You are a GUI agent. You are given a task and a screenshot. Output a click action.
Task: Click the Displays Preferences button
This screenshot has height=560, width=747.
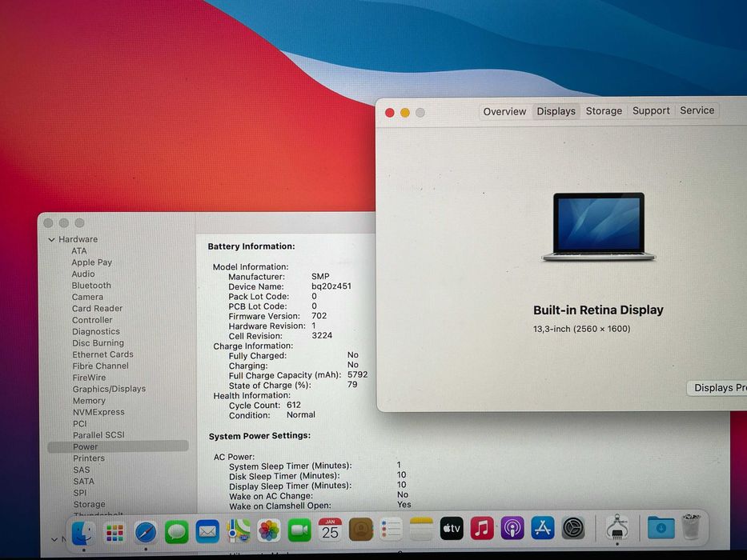pyautogui.click(x=717, y=388)
